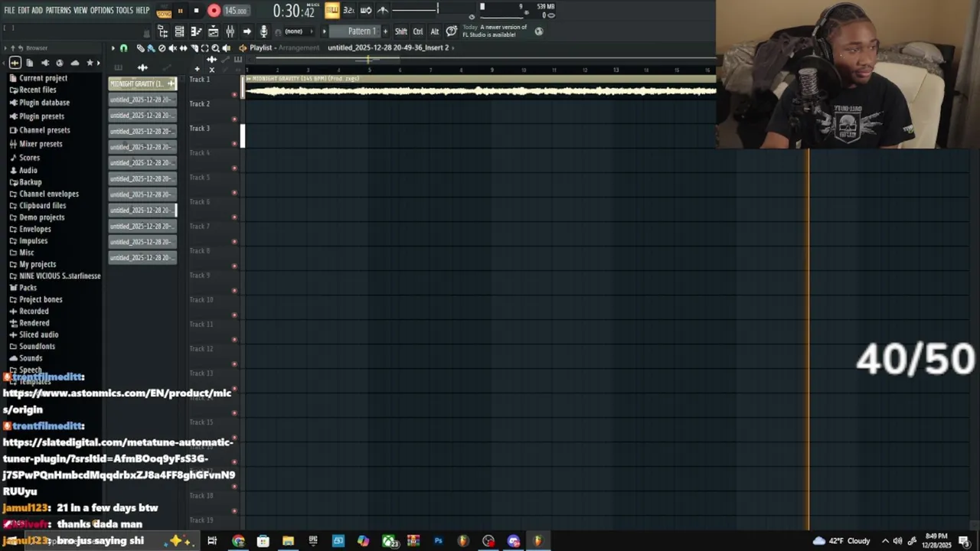Toggle the Alt button
The height and width of the screenshot is (551, 980).
tap(435, 31)
